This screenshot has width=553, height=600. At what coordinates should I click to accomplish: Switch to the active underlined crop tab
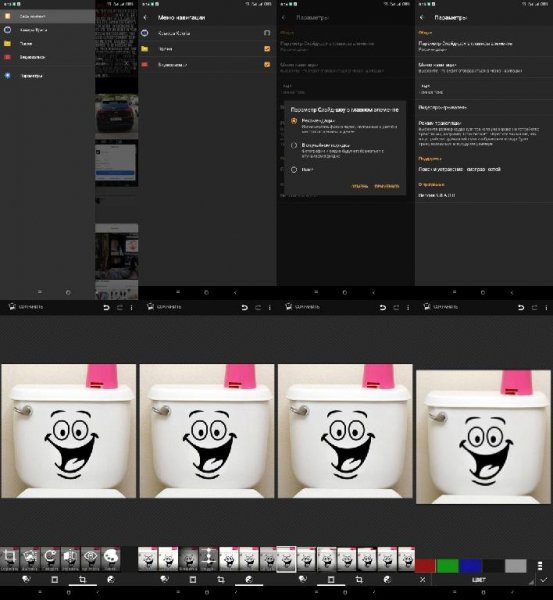pos(82,580)
